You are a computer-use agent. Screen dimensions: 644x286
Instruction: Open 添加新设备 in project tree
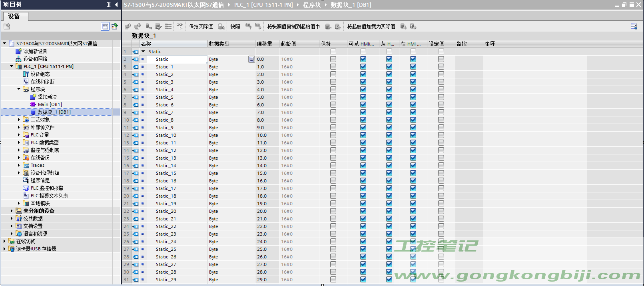click(35, 51)
